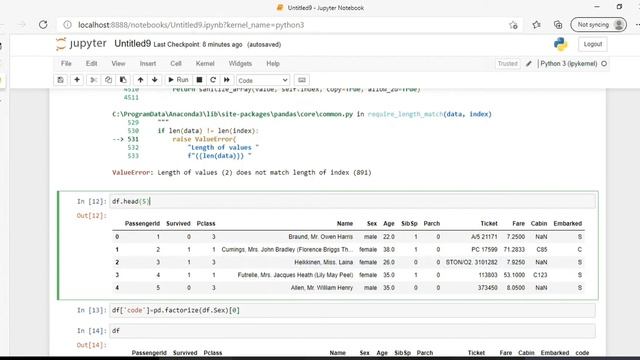Click the PassengerId column header in Out[12]
This screenshot has height=360, width=640.
pos(142,224)
